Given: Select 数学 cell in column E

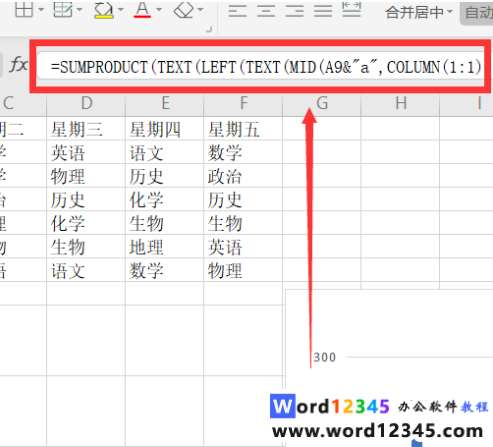Looking at the screenshot, I should coord(165,270).
